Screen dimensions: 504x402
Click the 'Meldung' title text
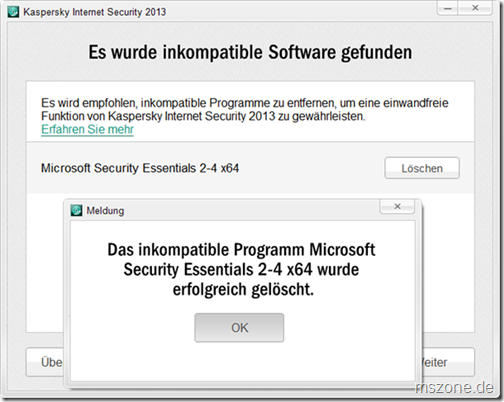(105, 211)
